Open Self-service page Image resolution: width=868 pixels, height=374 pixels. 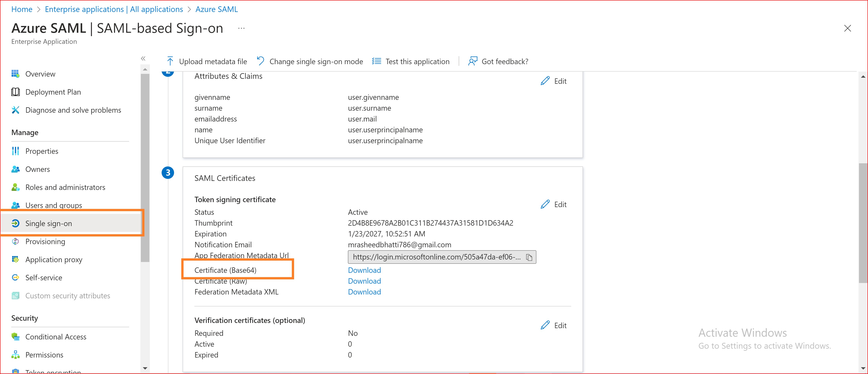44,278
